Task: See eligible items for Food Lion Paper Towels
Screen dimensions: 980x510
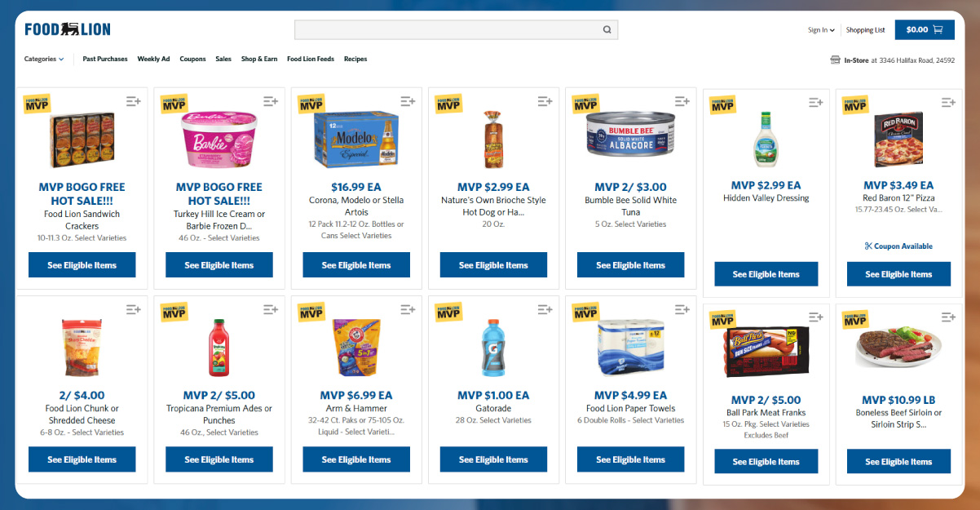Action: tap(630, 459)
